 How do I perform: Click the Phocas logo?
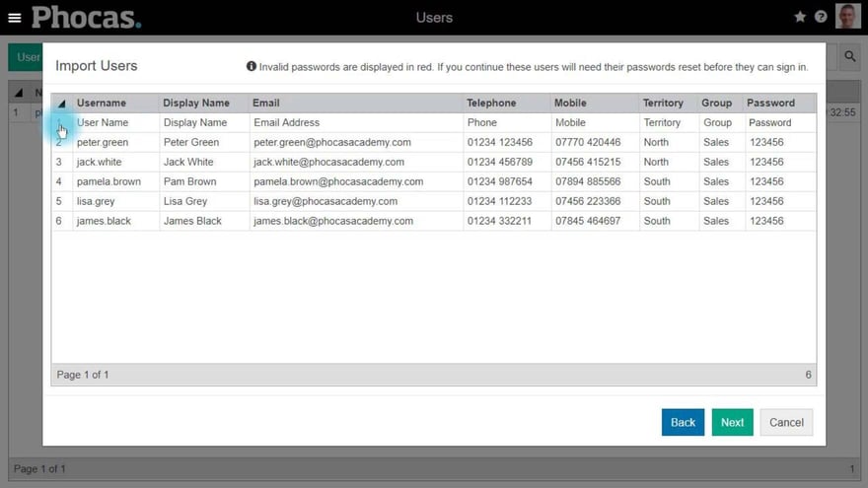tap(87, 18)
